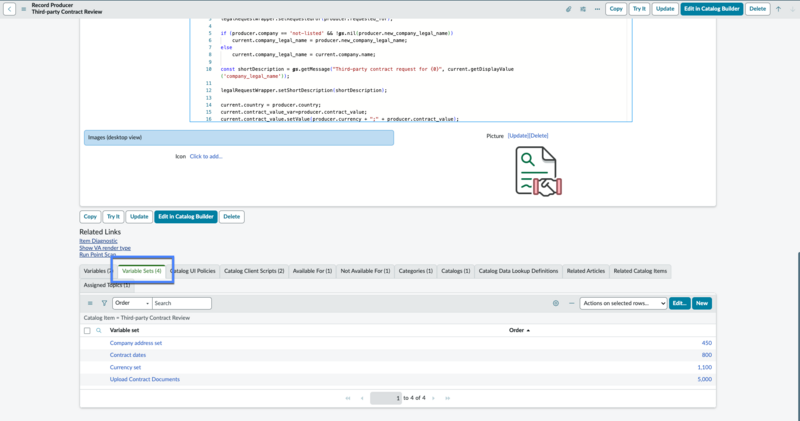The width and height of the screenshot is (800, 421).
Task: Click the Icon 'Click to add...' link
Action: pos(206,157)
